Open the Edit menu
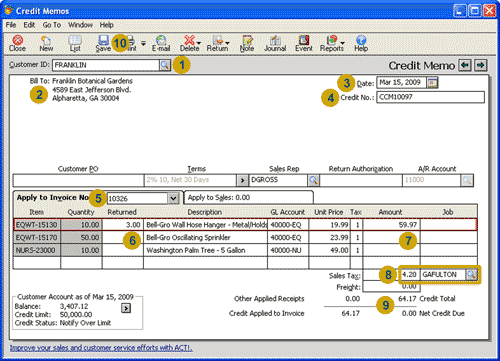Screen dimensions: 500x361 click(x=29, y=25)
